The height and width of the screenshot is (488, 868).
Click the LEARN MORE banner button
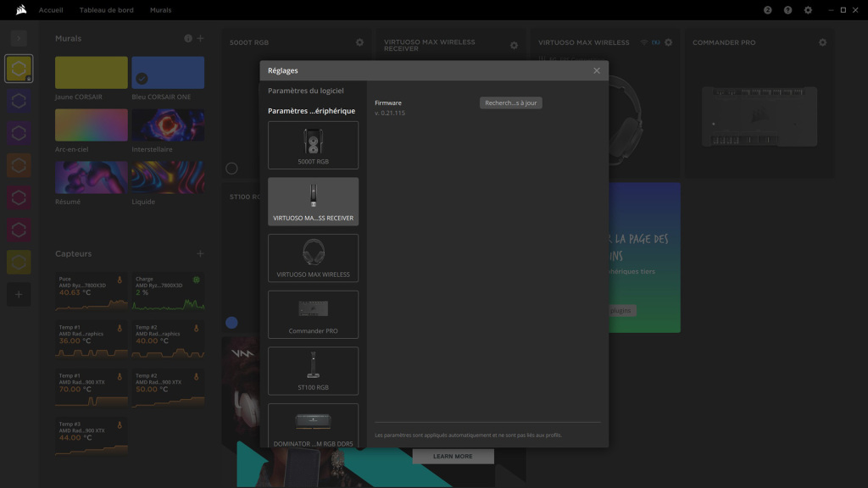[x=453, y=457]
